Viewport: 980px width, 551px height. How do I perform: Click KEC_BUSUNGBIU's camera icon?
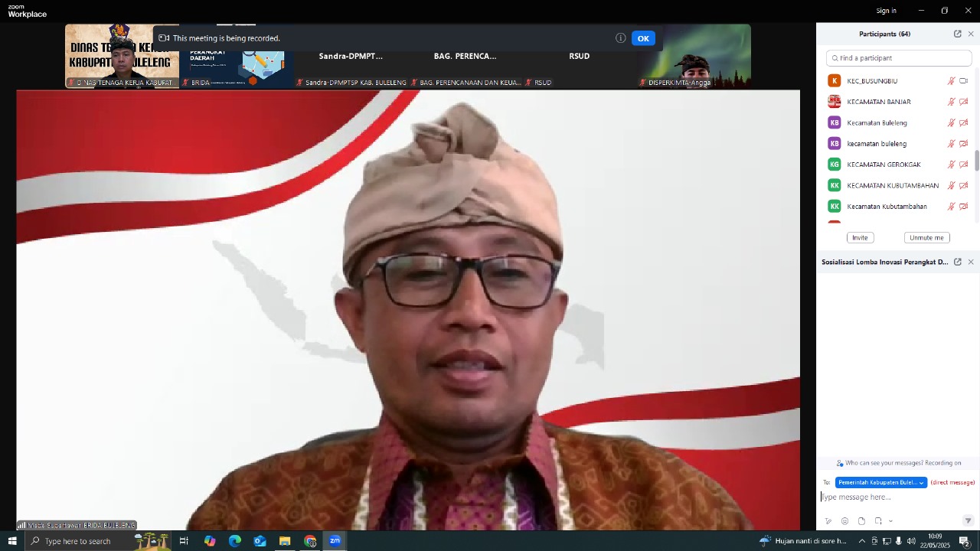964,81
